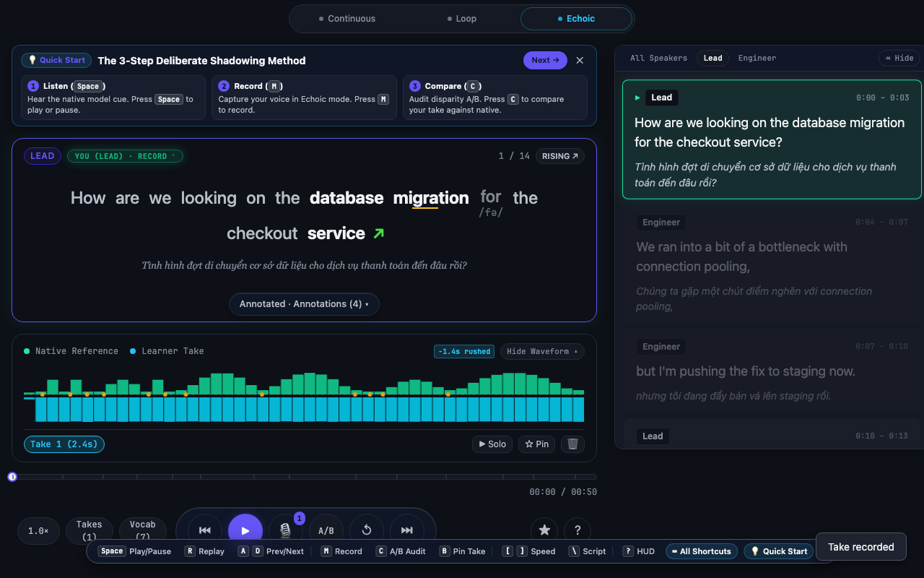Click the playback progress slider handle
Image resolution: width=924 pixels, height=578 pixels.
tap(12, 477)
